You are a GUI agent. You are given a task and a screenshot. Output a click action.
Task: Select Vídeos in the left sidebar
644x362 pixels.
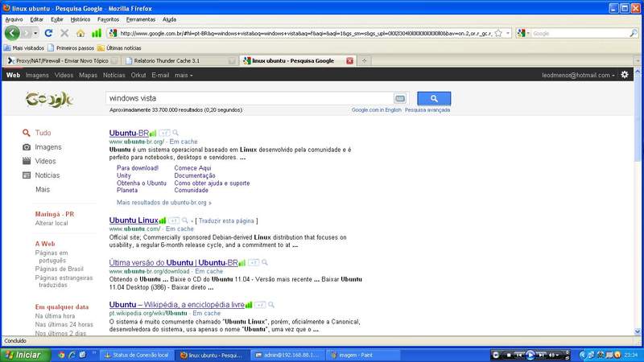(x=45, y=161)
